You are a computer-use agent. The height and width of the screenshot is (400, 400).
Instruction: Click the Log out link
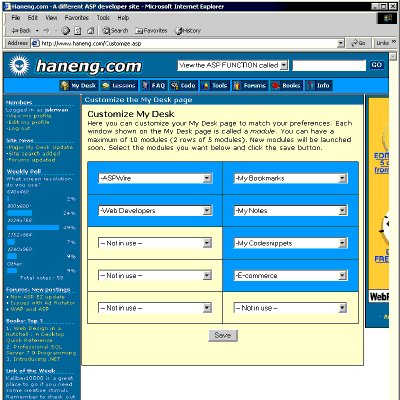(x=18, y=128)
